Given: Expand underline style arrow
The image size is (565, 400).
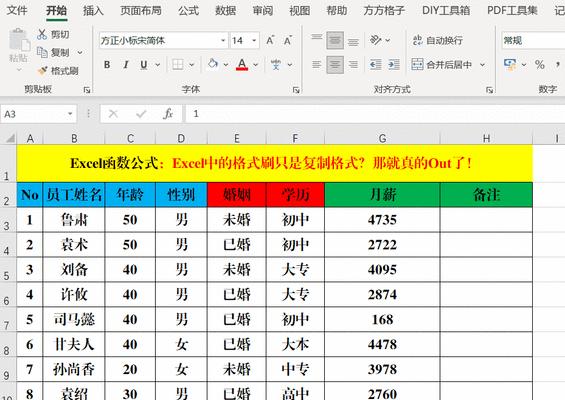Looking at the screenshot, I should pyautogui.click(x=157, y=65).
